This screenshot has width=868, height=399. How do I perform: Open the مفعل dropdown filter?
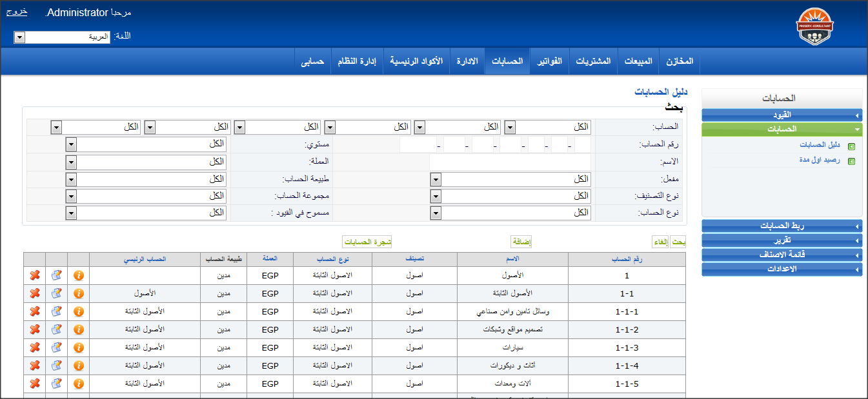(510, 179)
